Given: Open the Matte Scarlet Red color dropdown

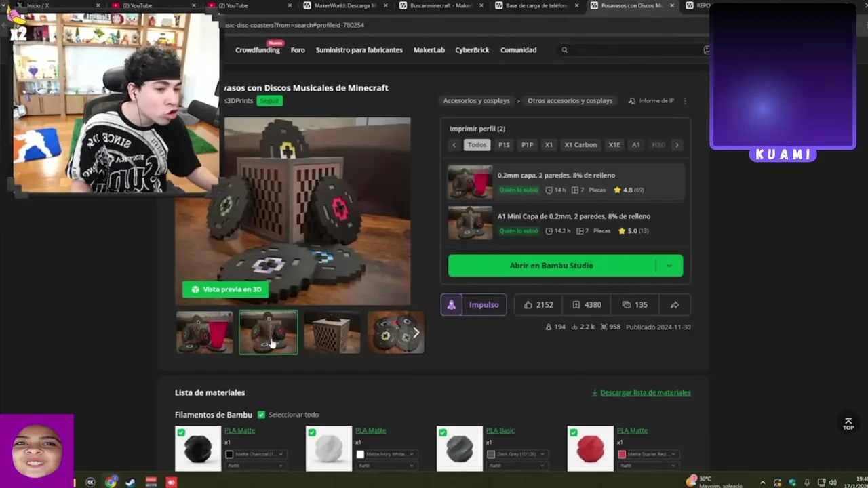Looking at the screenshot, I should pyautogui.click(x=648, y=454).
